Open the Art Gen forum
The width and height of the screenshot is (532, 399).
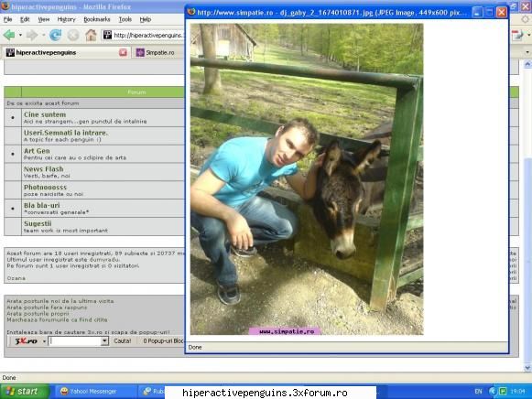[x=37, y=151]
